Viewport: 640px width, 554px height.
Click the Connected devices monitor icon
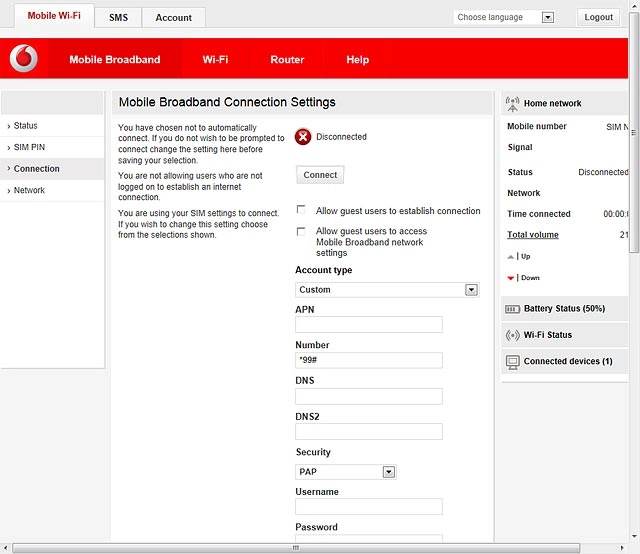pyautogui.click(x=512, y=362)
